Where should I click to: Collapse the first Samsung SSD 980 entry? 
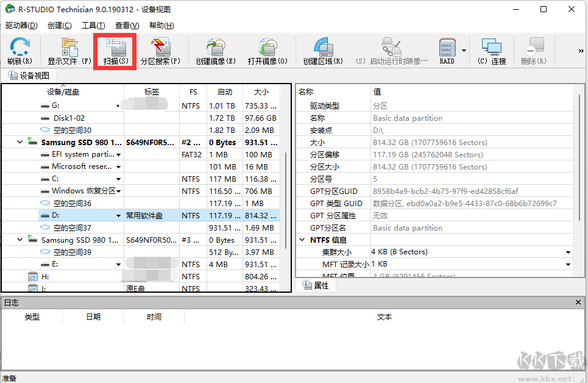(x=19, y=142)
